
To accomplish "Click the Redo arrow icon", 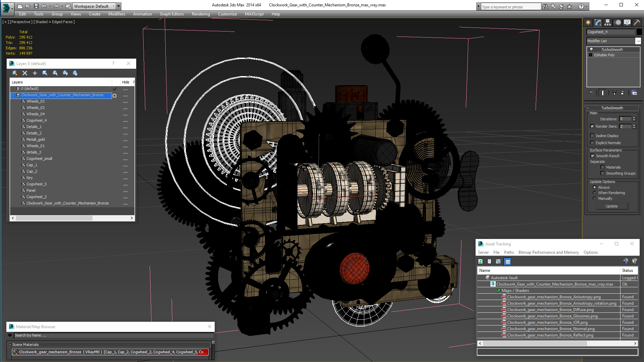I will point(56,6).
